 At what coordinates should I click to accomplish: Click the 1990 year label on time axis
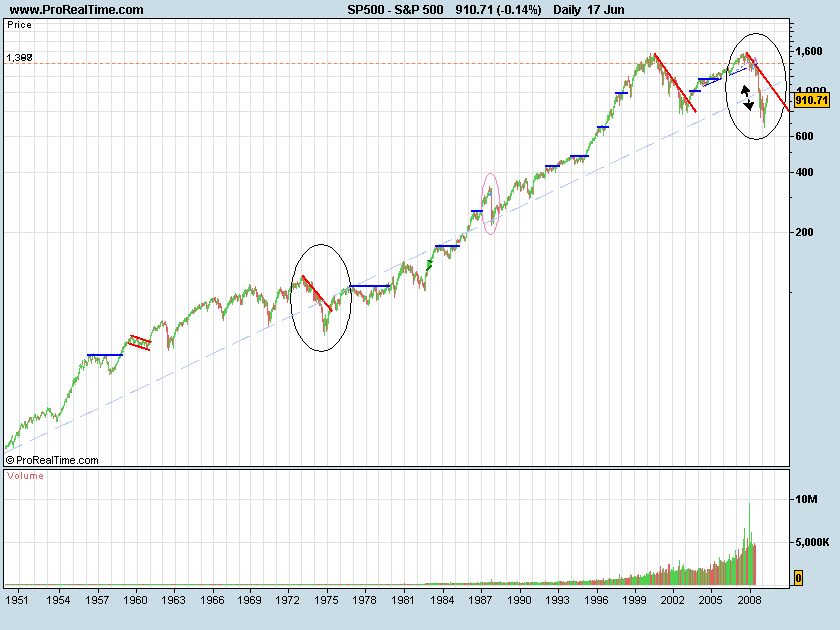(x=519, y=600)
